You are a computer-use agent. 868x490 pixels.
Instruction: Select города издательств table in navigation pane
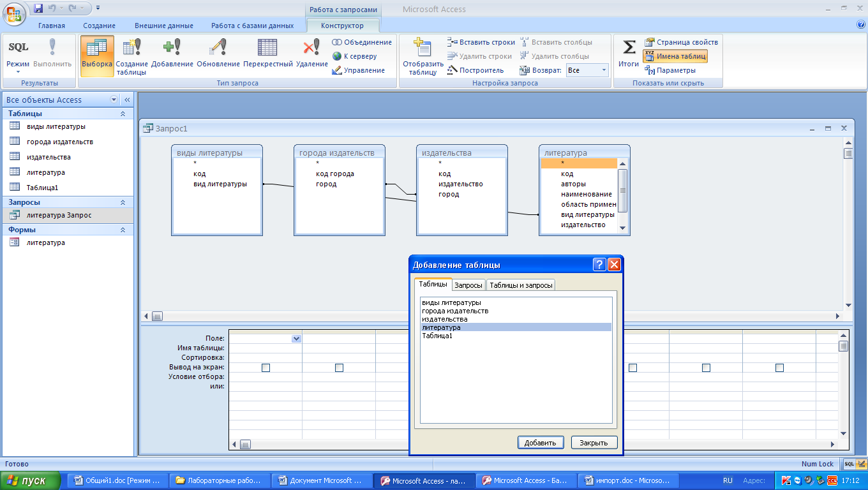coord(67,142)
